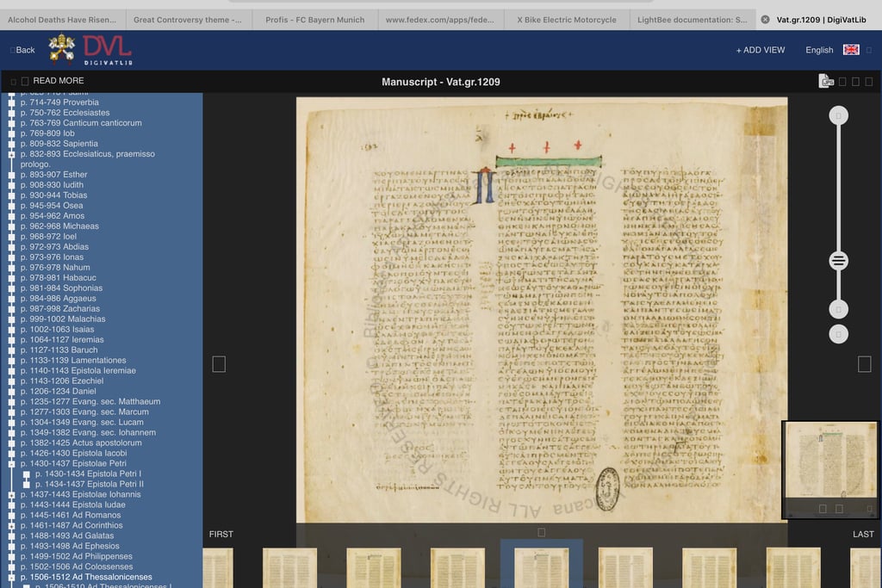Switch to X Bike Electric Motorcycle tab
The image size is (882, 588).
pos(567,20)
